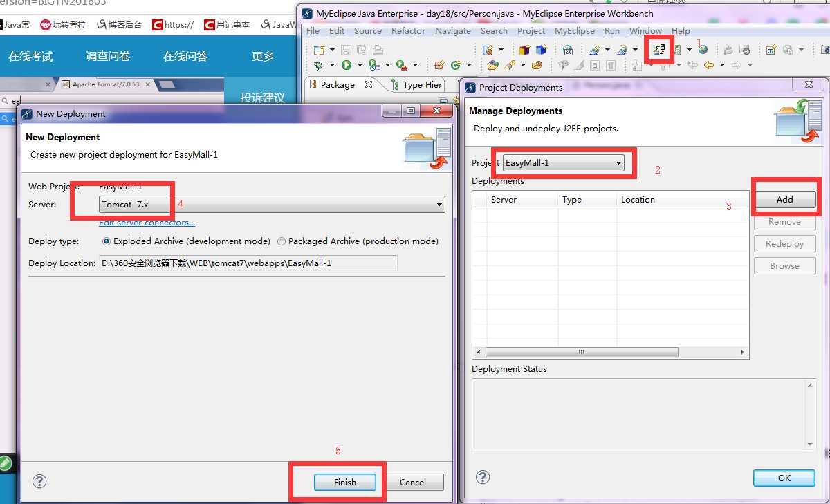This screenshot has height=504, width=830.
Task: Open dropdown arrow next to Search icon
Action: pyautogui.click(x=523, y=65)
